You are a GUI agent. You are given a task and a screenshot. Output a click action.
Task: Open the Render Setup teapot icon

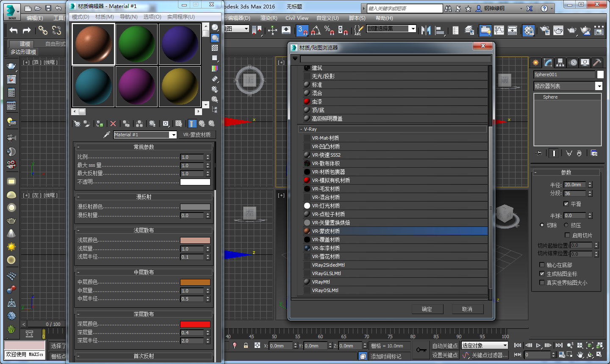click(x=545, y=30)
